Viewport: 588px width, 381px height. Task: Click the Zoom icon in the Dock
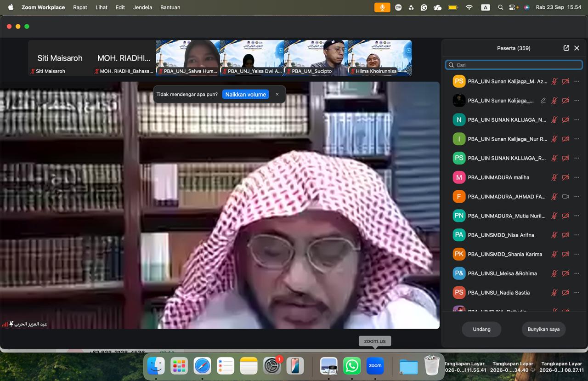pyautogui.click(x=375, y=366)
